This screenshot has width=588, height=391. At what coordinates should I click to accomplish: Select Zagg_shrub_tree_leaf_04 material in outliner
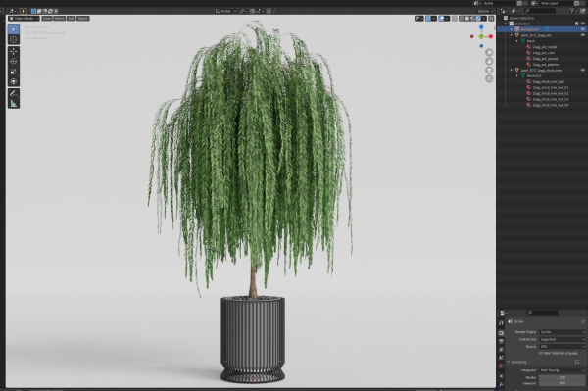coord(551,105)
